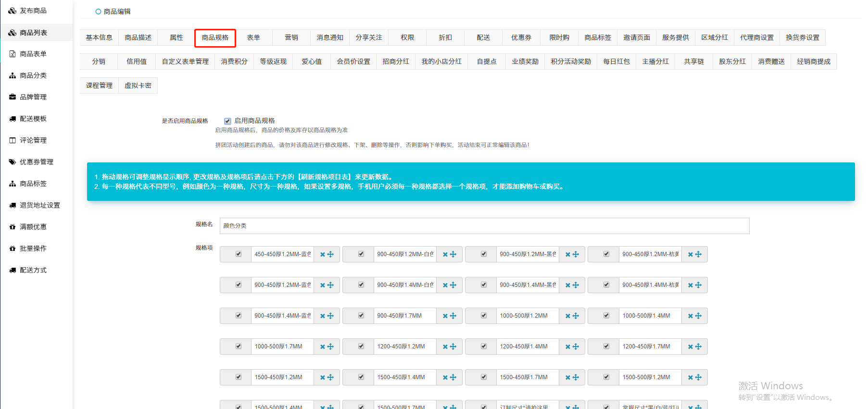
Task: Toggle the 启用商品规格 checkbox
Action: tap(227, 121)
